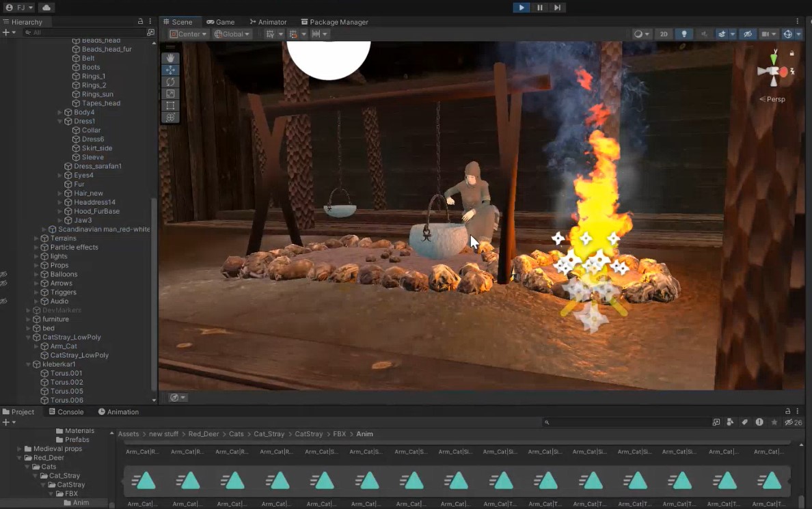Select CatStray_LowPoly parent in Hierarchy
The image size is (812, 509).
pos(71,338)
